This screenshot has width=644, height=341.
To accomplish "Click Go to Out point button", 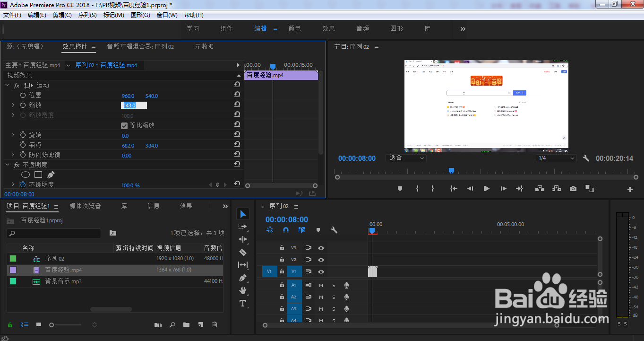I will pyautogui.click(x=519, y=188).
